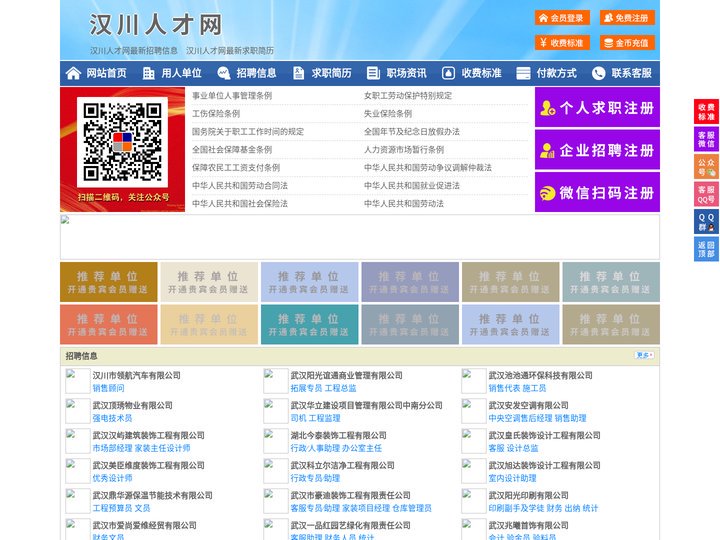Click the 返回顶部 floating sidebar icon
Screen dimensions: 720x540
706,249
